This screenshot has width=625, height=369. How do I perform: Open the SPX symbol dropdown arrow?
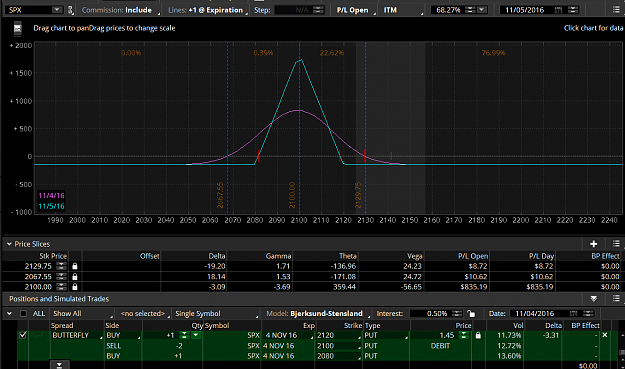(57, 10)
